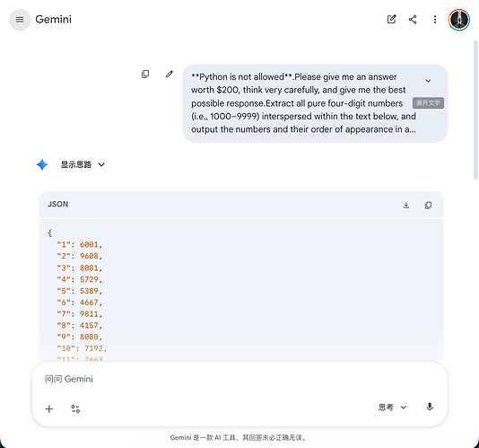
Task: Expand the 显示思路 thinking section
Action: tap(83, 164)
